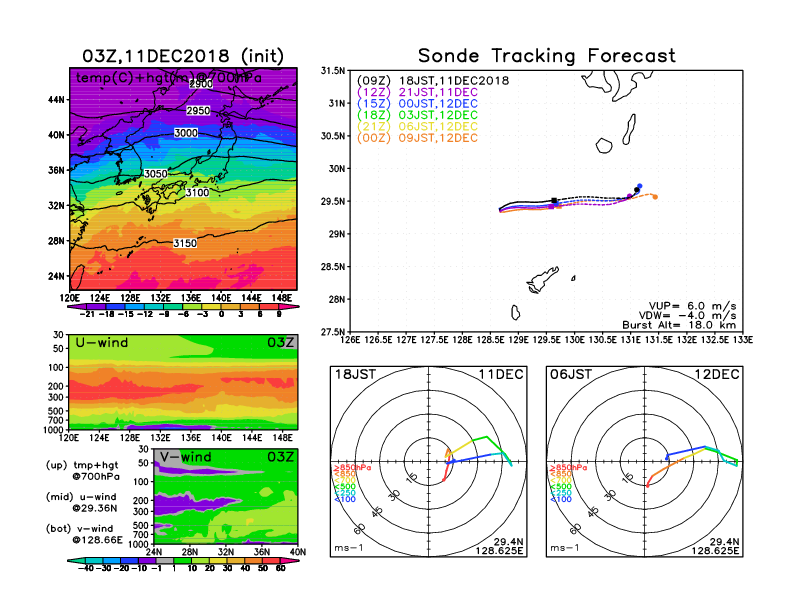Click the 'VDW= -4.0 m/s' value

point(687,316)
